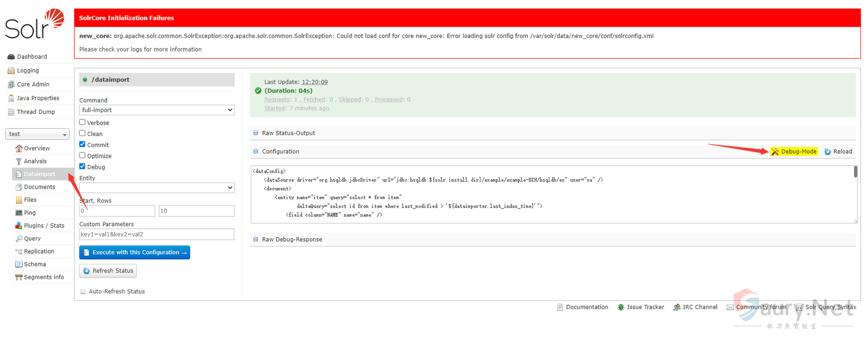Check the Clean option
This screenshot has height=344, width=868.
(83, 134)
